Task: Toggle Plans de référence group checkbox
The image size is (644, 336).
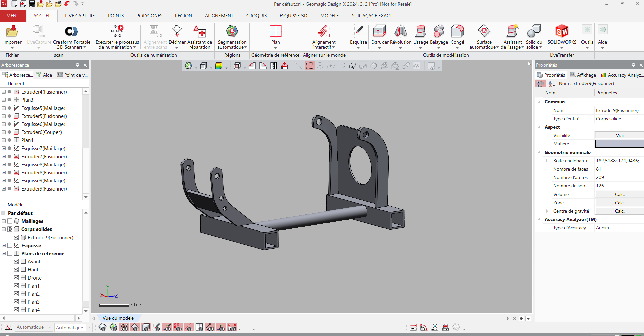Action: 10,253
